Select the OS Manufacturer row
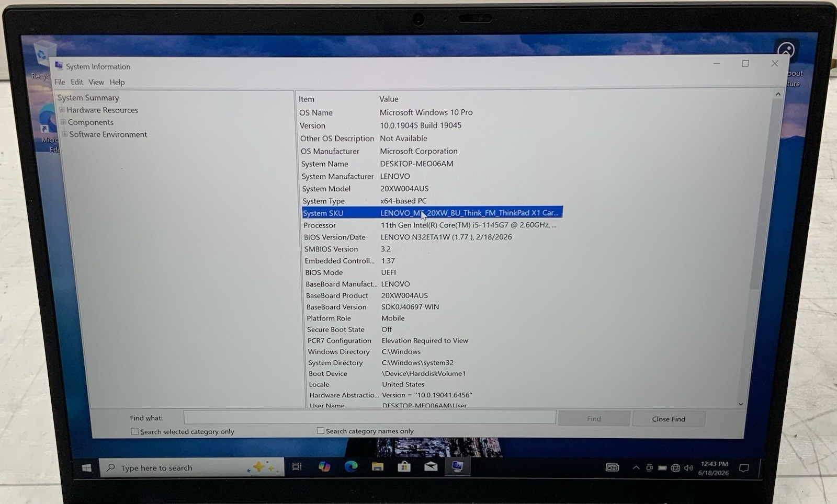The image size is (837, 504). (x=379, y=151)
